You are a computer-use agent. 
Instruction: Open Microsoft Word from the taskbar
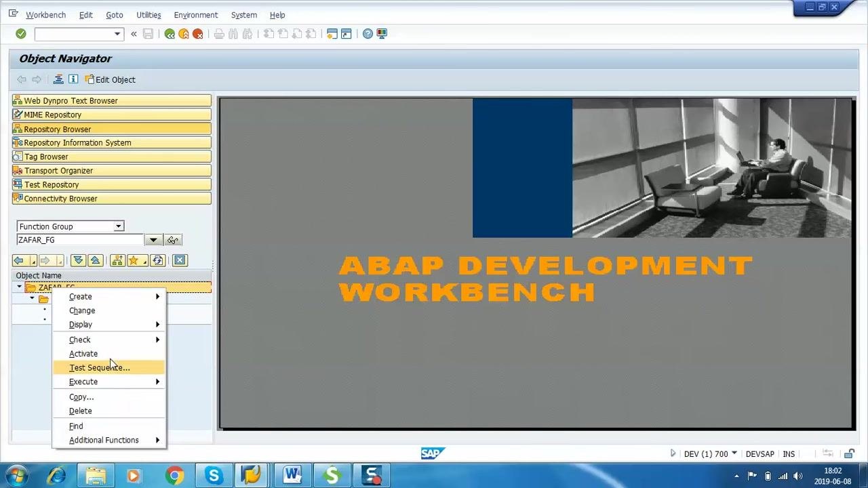tap(292, 476)
